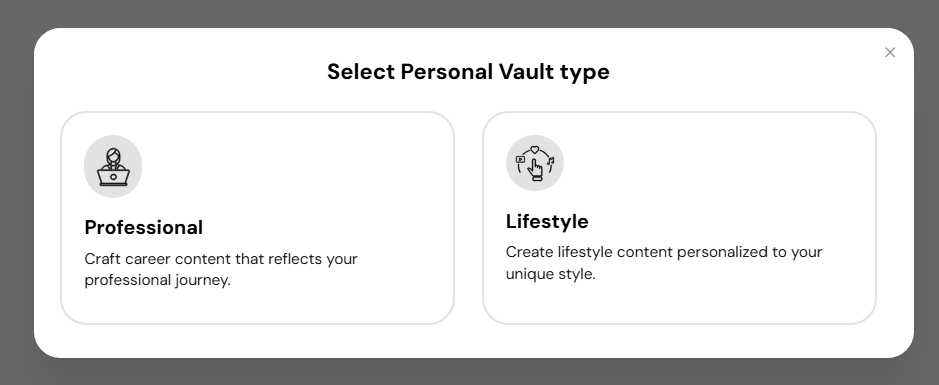Select the Professional vault type card
The image size is (939, 385).
coord(258,218)
